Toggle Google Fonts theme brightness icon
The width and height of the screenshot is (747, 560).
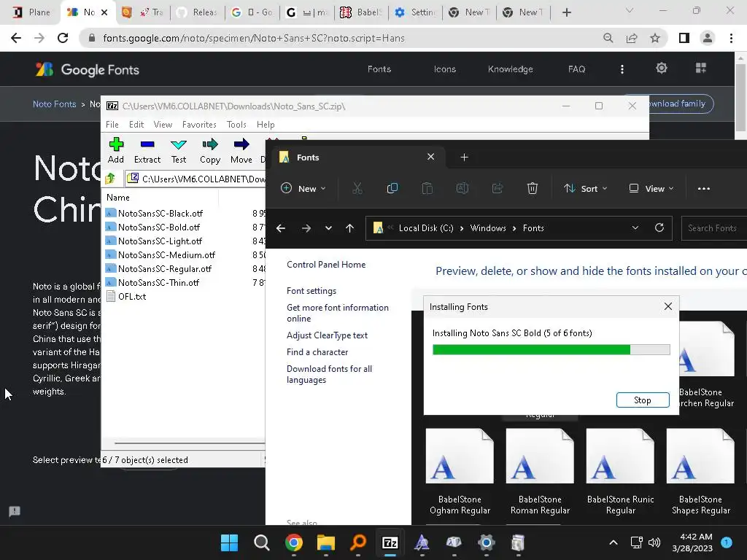[x=661, y=68]
